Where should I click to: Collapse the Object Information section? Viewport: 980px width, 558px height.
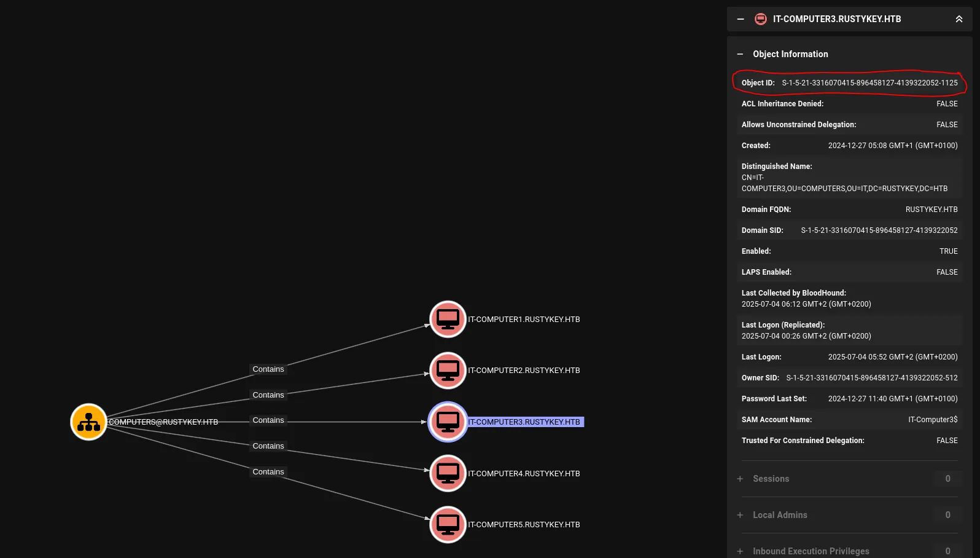tap(740, 54)
